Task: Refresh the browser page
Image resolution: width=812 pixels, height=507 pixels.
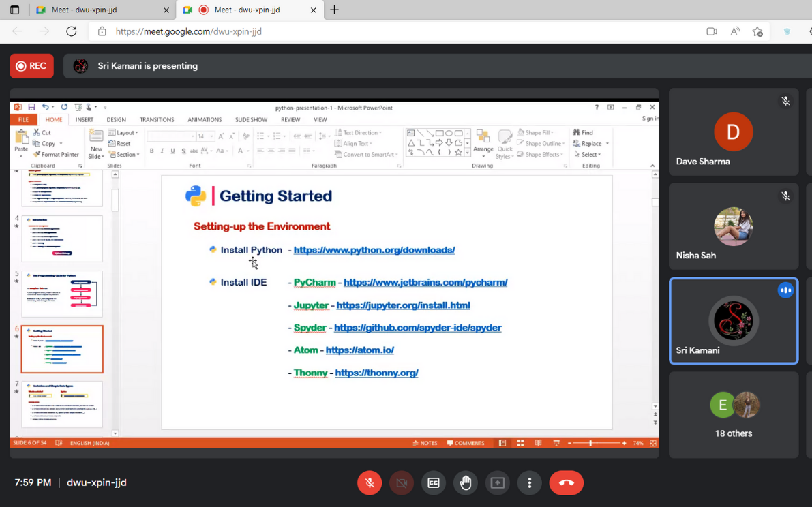Action: tap(72, 31)
